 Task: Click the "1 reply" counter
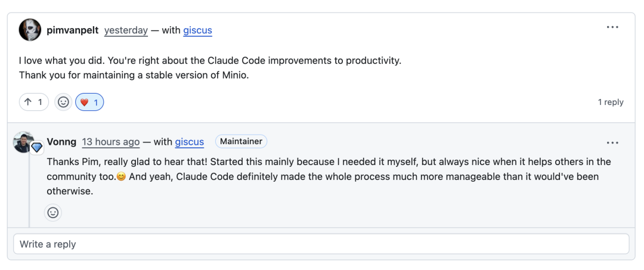point(611,102)
